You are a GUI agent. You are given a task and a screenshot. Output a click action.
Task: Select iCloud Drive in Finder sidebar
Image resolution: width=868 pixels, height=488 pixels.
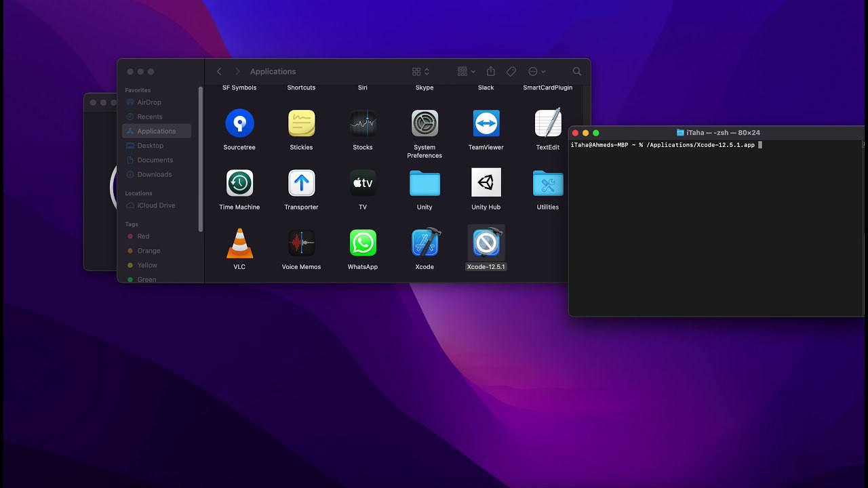(157, 205)
